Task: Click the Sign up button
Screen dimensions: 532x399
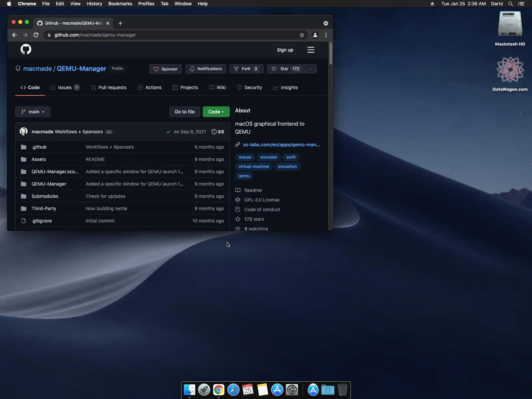Action: (x=285, y=50)
